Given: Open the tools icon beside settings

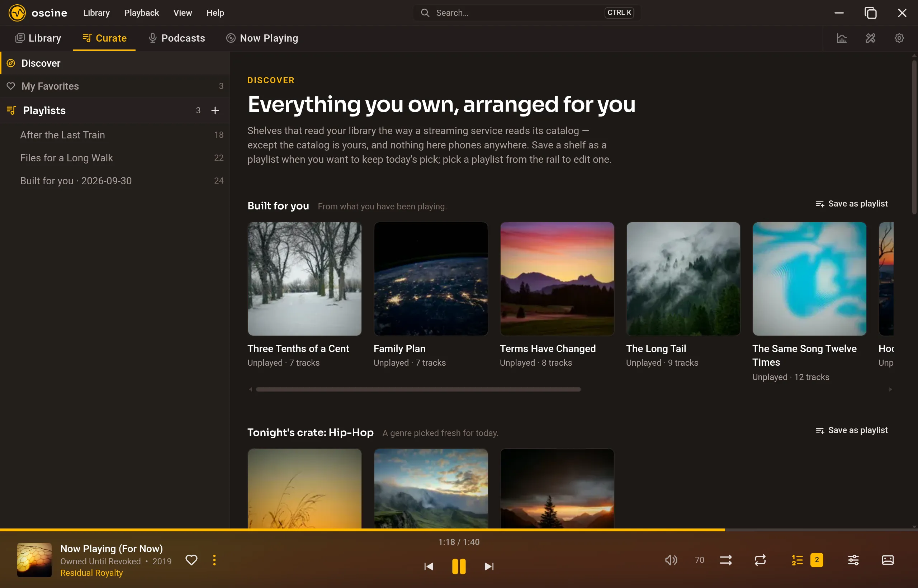Looking at the screenshot, I should (x=870, y=38).
